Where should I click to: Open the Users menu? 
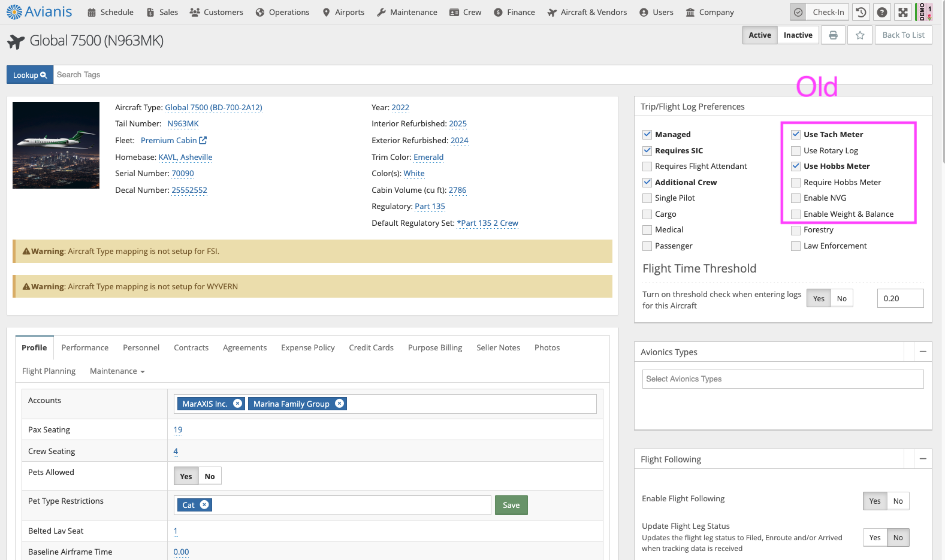tap(656, 13)
